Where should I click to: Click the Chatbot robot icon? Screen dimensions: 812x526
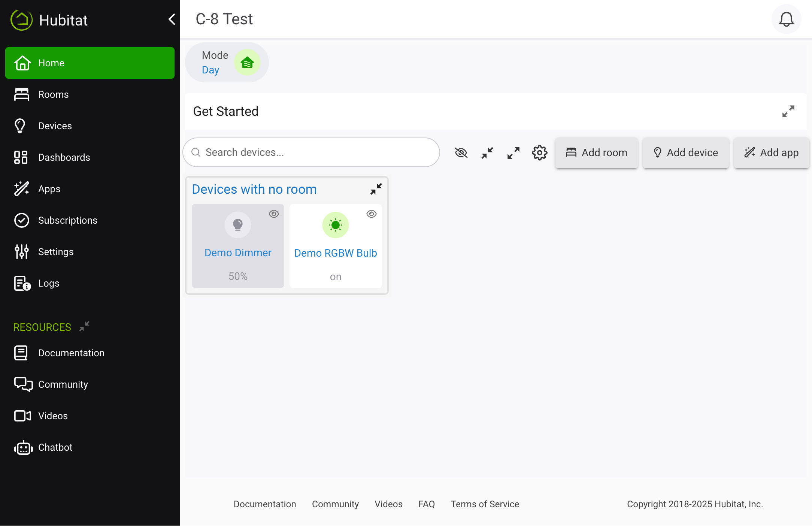23,447
